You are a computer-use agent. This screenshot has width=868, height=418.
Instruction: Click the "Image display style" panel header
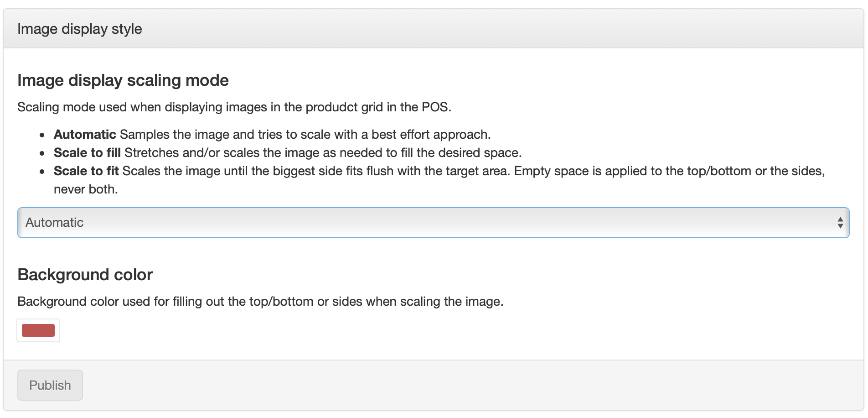point(80,29)
